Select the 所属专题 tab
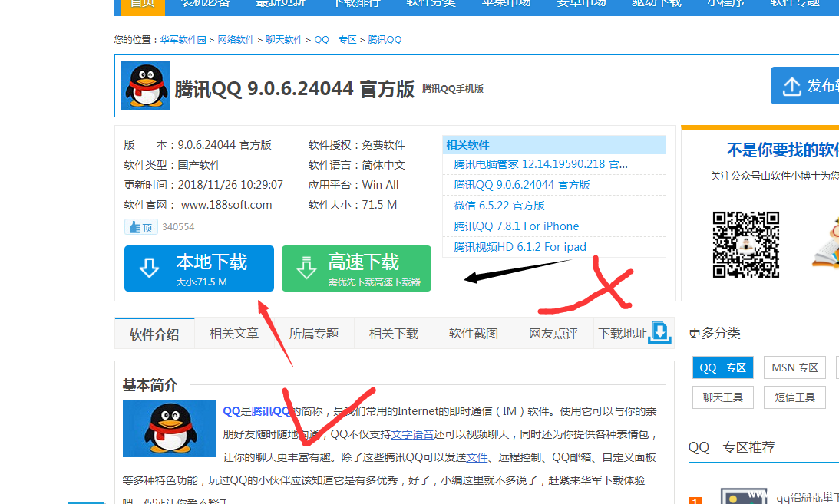The image size is (839, 504). (x=314, y=334)
